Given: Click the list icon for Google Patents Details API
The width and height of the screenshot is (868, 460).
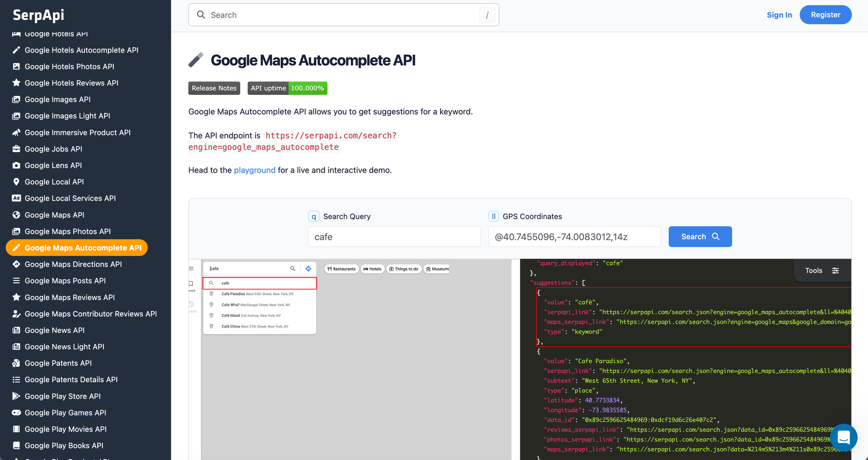Looking at the screenshot, I should (x=16, y=380).
